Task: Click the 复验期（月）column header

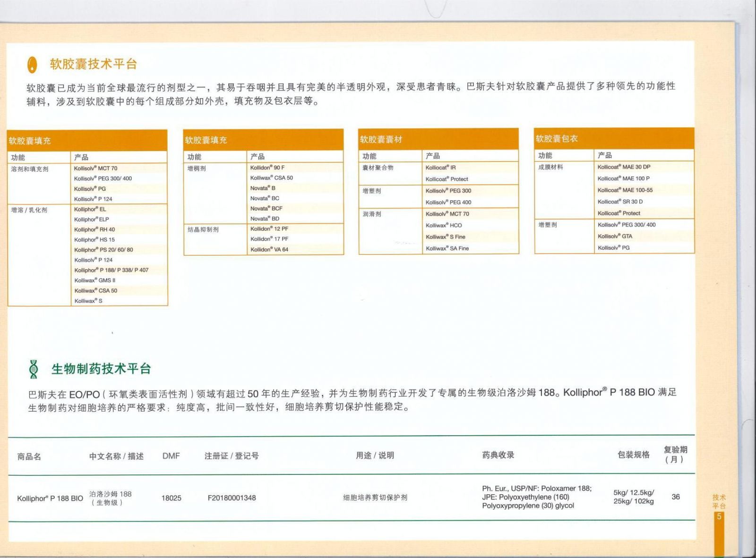Action: [x=676, y=454]
